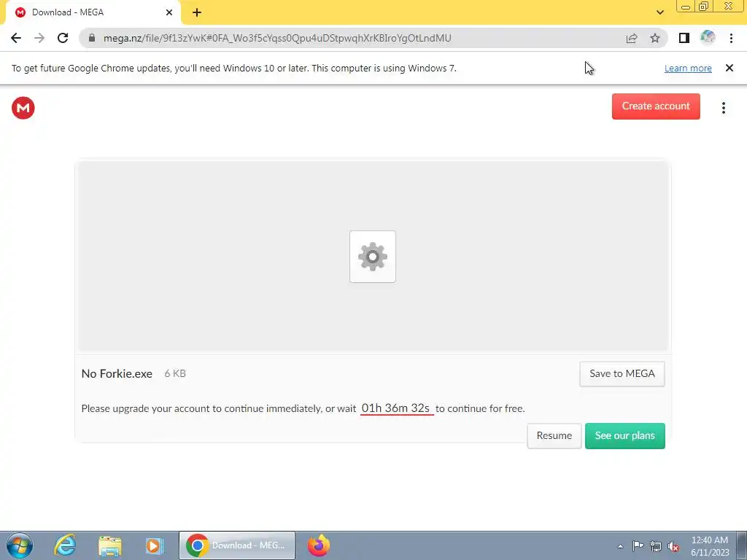Minimize the Chrome window
Screen dimensions: 747x560
[x=686, y=6]
